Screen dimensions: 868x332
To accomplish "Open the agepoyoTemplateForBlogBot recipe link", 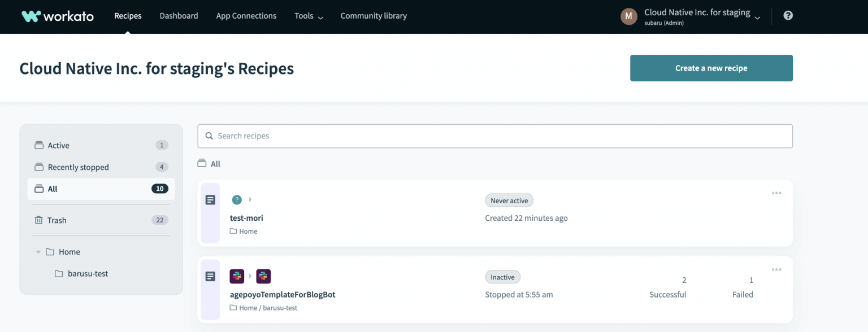I will 283,294.
